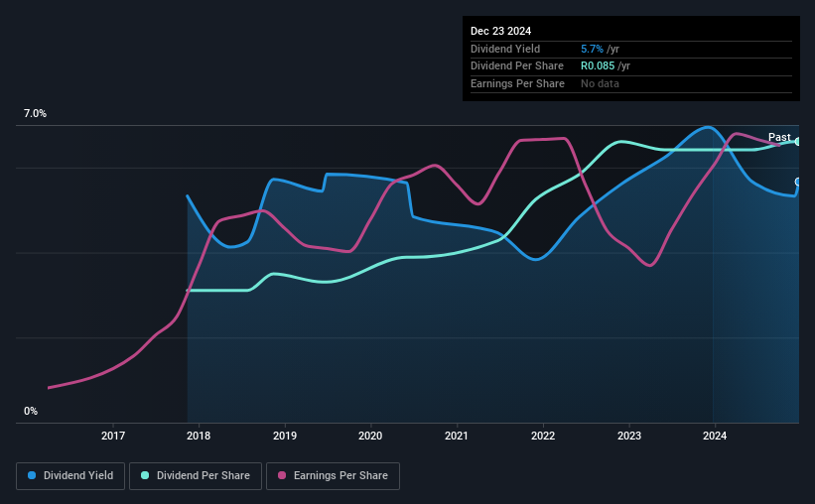Click the Past label on the chart
This screenshot has width=815, height=504.
[779, 137]
